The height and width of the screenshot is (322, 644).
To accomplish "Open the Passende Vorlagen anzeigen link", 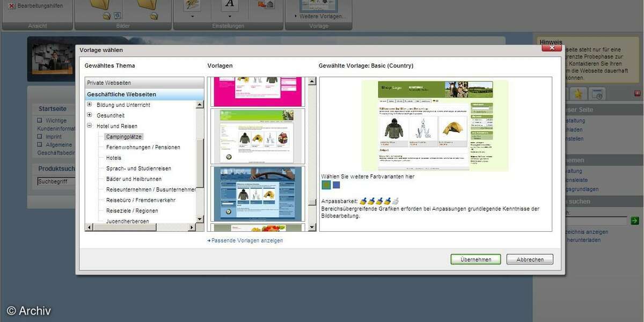I will pos(246,240).
